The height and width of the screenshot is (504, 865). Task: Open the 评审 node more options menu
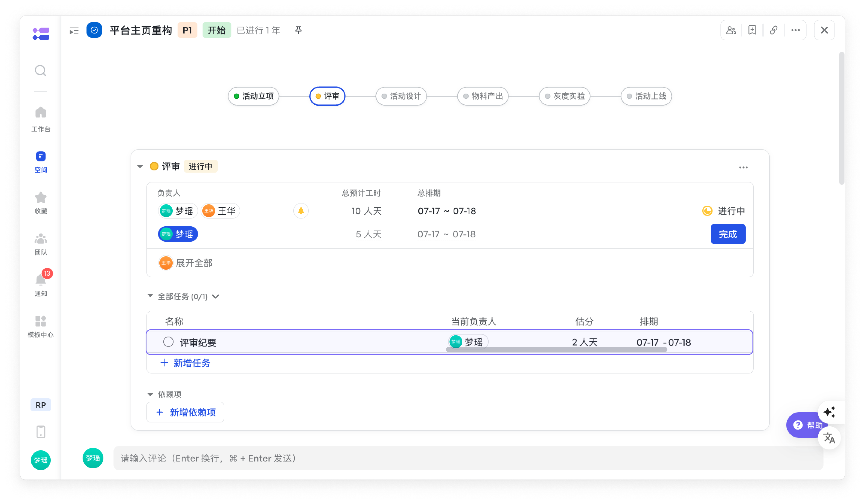tap(743, 167)
